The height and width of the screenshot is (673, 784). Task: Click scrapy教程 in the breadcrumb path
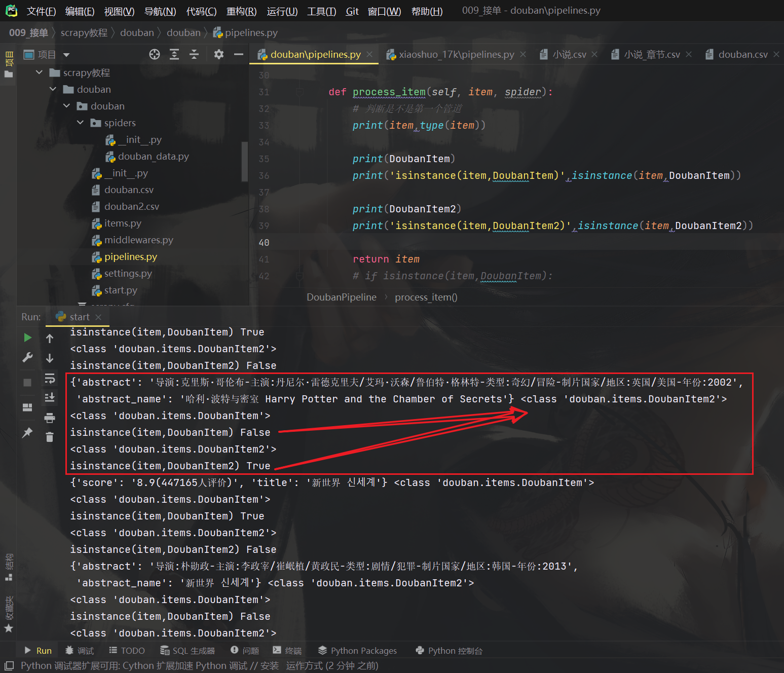coord(84,32)
